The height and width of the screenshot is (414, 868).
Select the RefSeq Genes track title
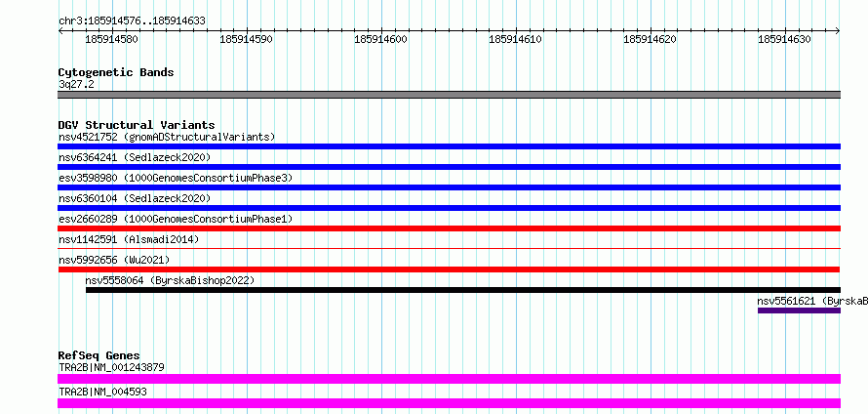(99, 355)
